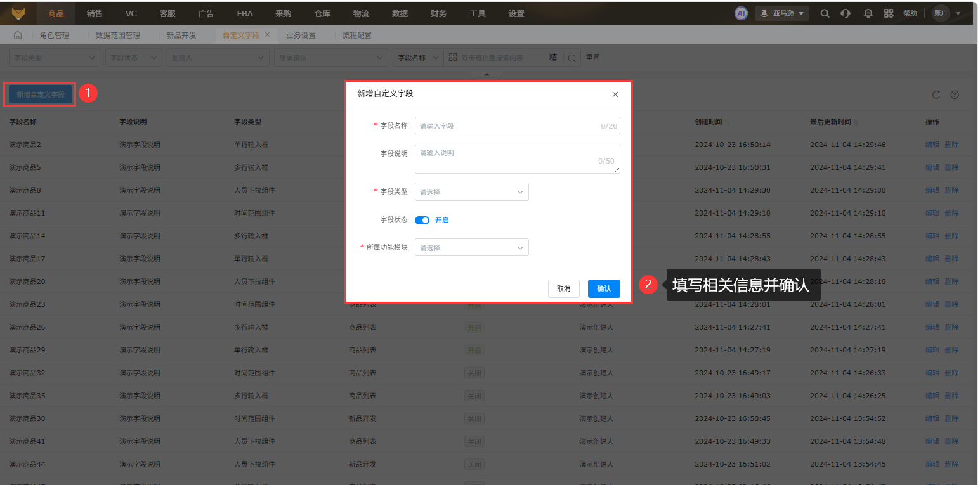Click the 新增自定义字段 button
Image resolution: width=980 pixels, height=485 pixels.
(41, 94)
